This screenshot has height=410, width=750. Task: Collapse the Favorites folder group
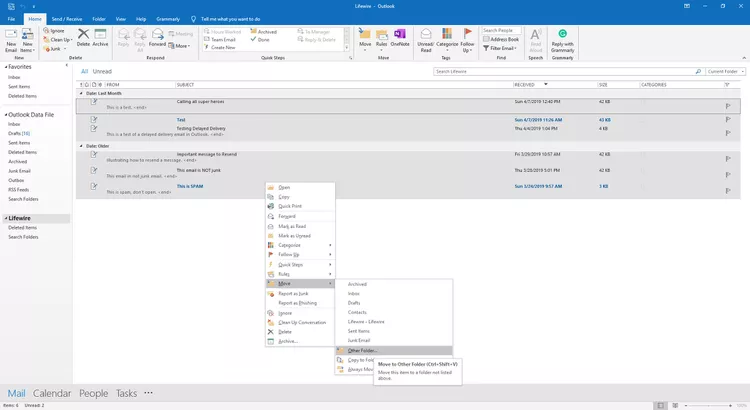[x=6, y=67]
